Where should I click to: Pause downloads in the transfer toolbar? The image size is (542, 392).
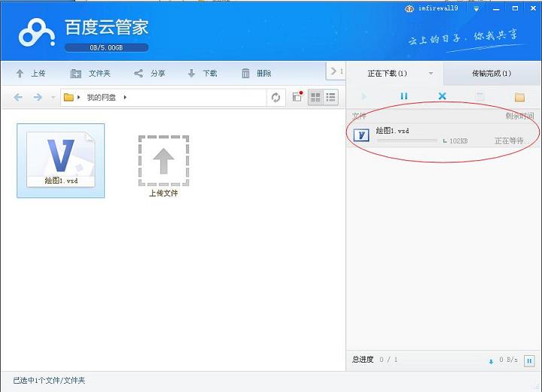click(403, 97)
